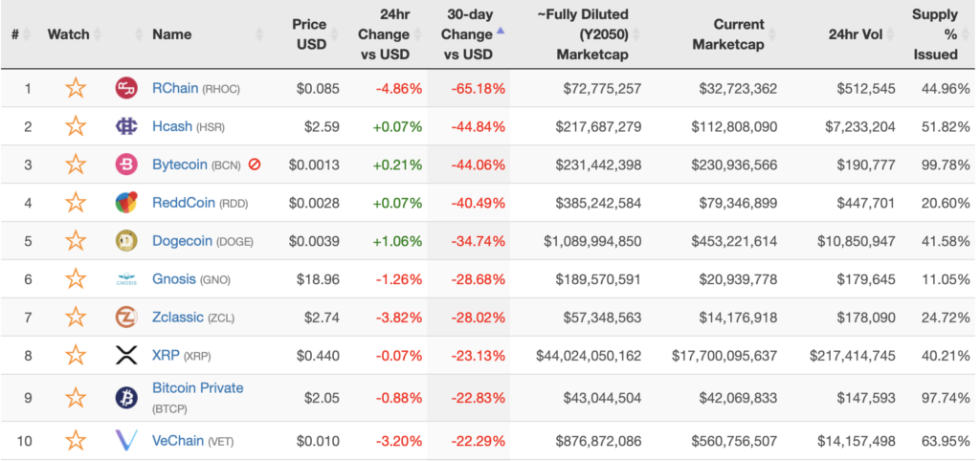Click the Dogecoin logo icon

pos(126,241)
